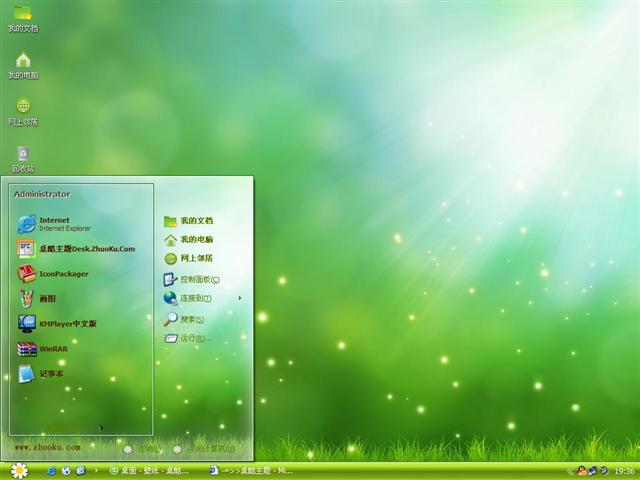Open the 我的电脑 house icon on the desktop
The height and width of the screenshot is (480, 640).
click(x=23, y=66)
